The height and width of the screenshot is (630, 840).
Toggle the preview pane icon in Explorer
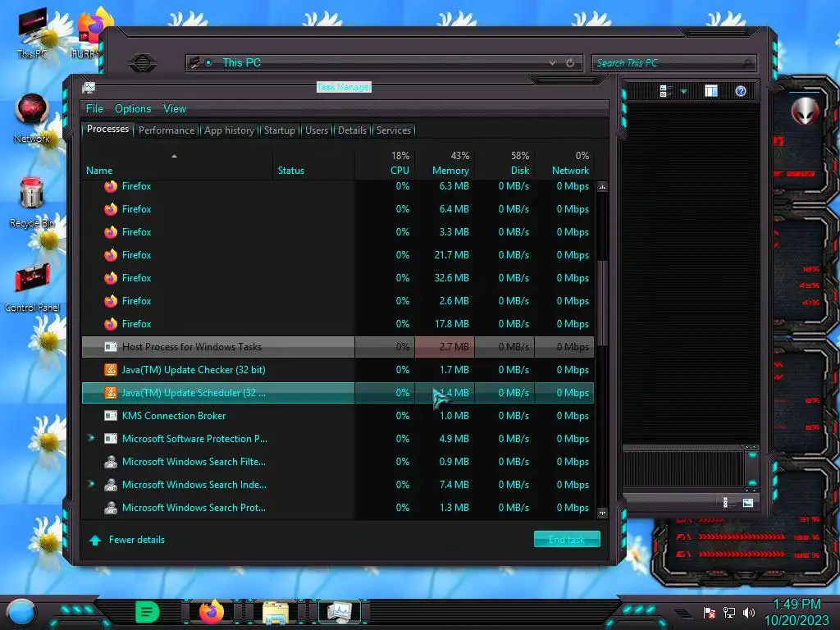click(711, 91)
